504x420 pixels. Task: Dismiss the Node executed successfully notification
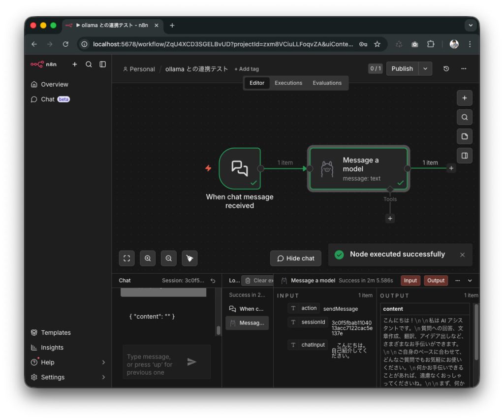pos(462,255)
